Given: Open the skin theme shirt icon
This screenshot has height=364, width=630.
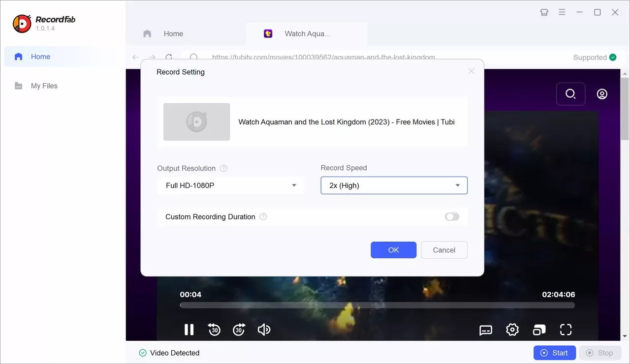Looking at the screenshot, I should point(544,12).
